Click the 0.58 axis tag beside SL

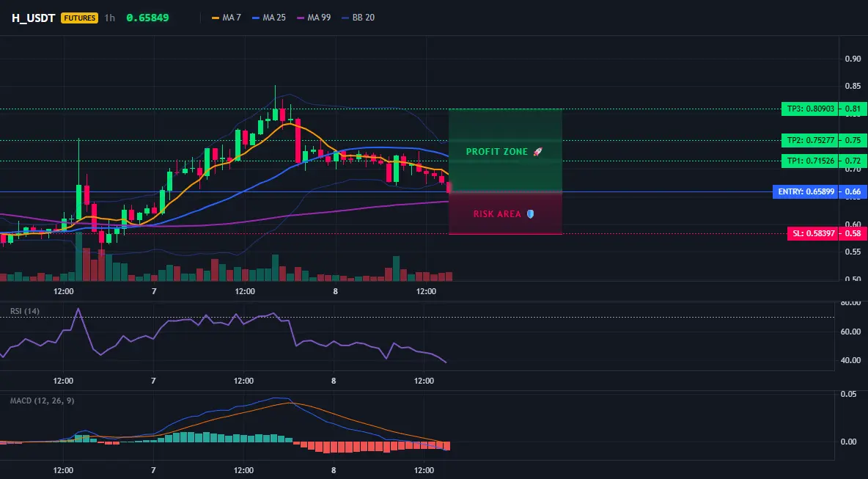pyautogui.click(x=853, y=234)
